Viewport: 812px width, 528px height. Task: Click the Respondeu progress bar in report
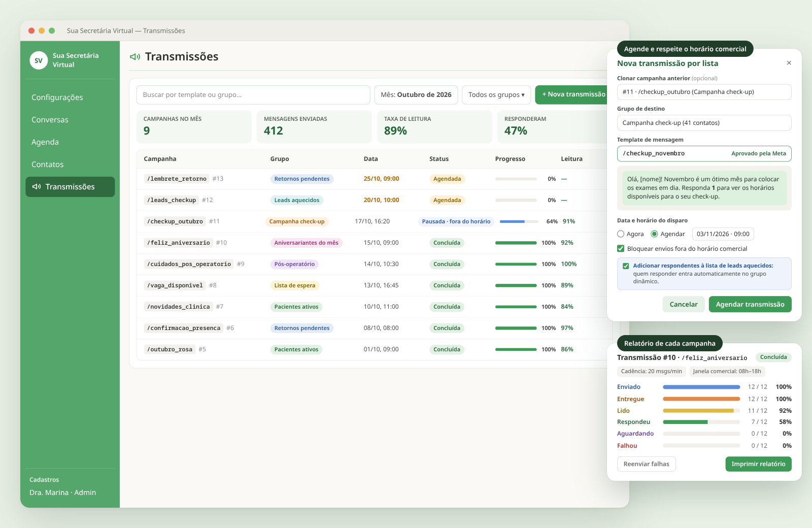(x=701, y=422)
